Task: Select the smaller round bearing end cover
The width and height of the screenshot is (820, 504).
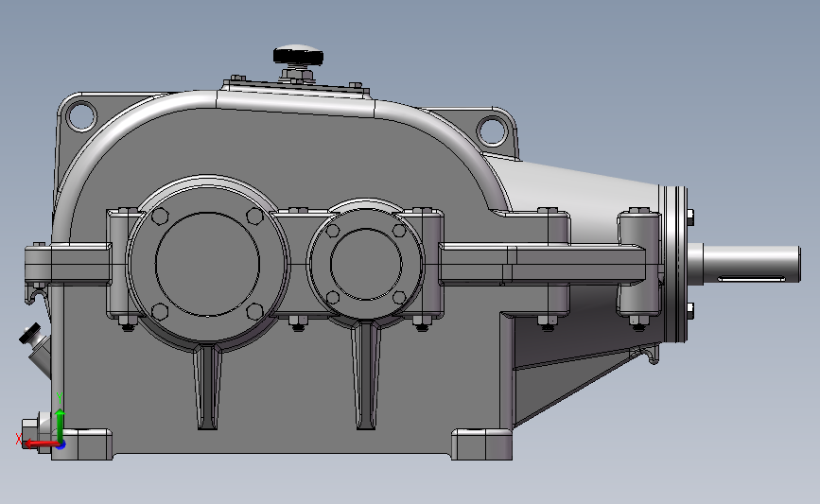Action: [x=366, y=264]
